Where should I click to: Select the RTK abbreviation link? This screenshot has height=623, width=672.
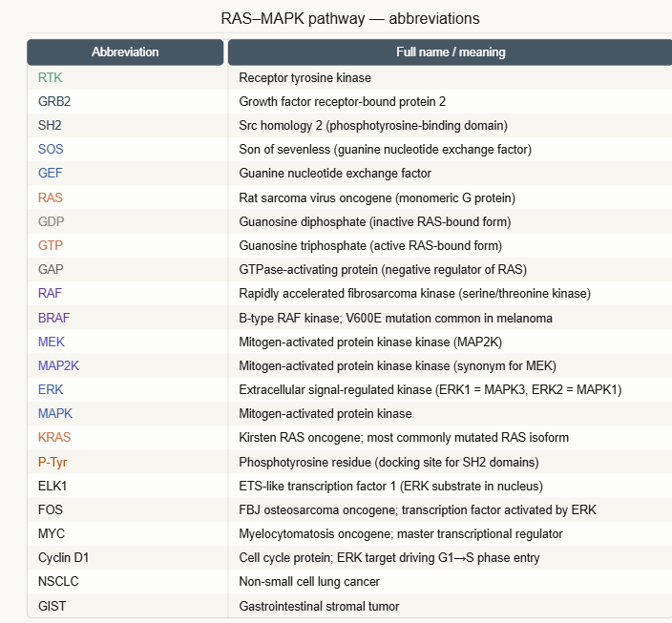coord(50,77)
